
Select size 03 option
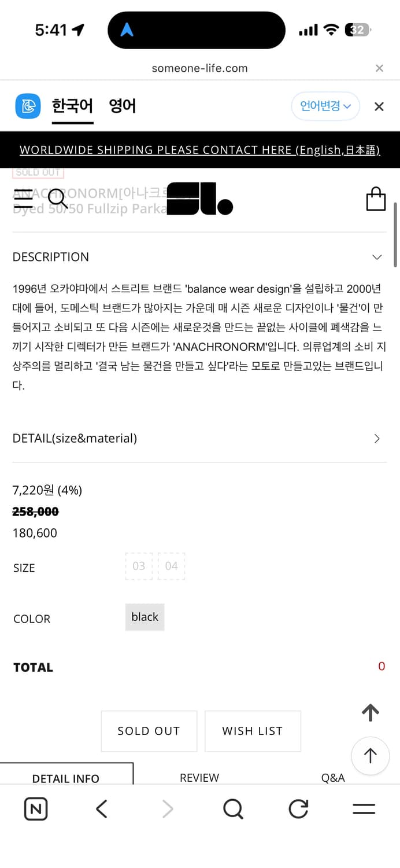point(138,566)
